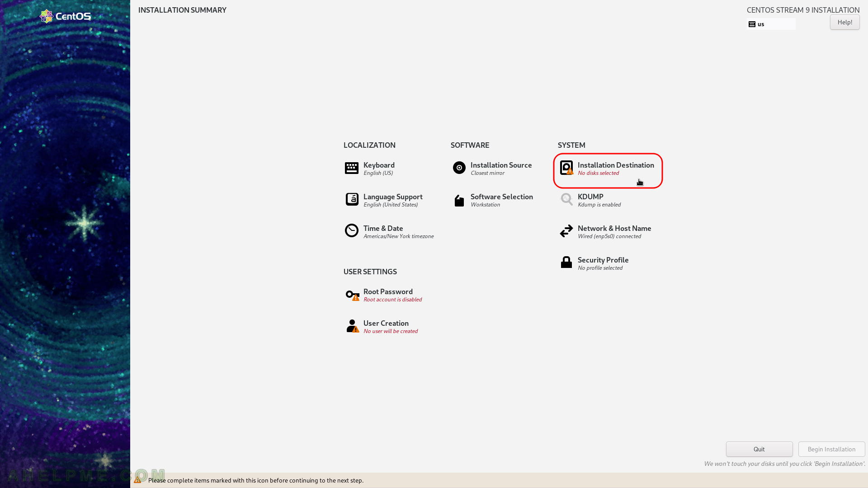Click the SOFTWARE section heading

click(470, 145)
